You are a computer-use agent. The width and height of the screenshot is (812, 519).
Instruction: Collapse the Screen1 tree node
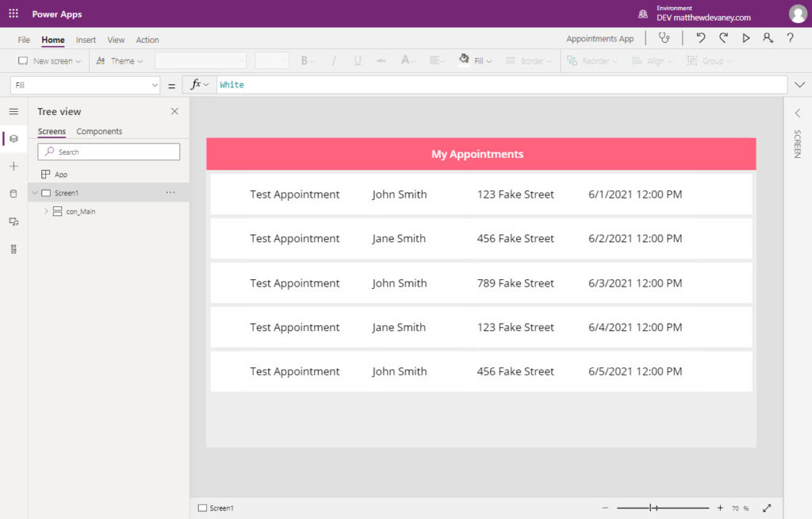(x=35, y=193)
